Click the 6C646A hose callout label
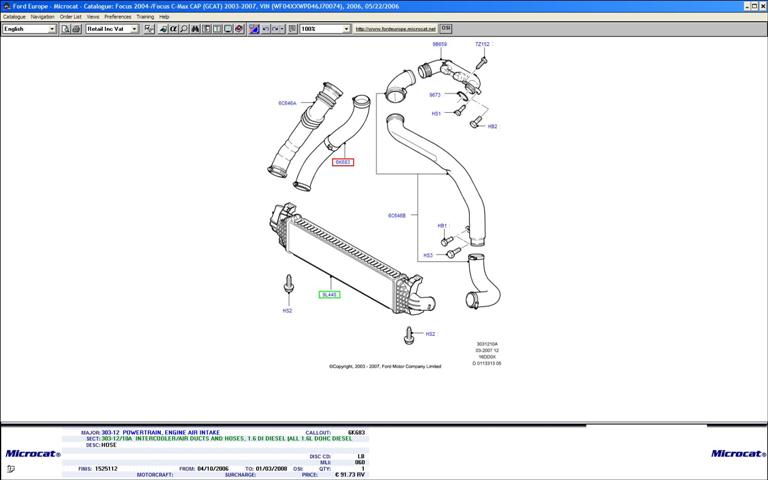 click(287, 103)
